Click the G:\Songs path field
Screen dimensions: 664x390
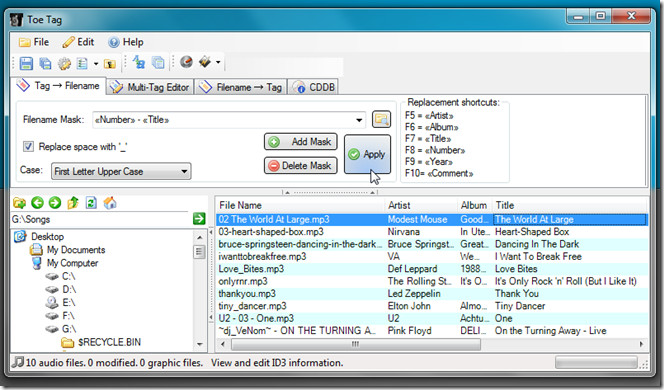[x=101, y=219]
